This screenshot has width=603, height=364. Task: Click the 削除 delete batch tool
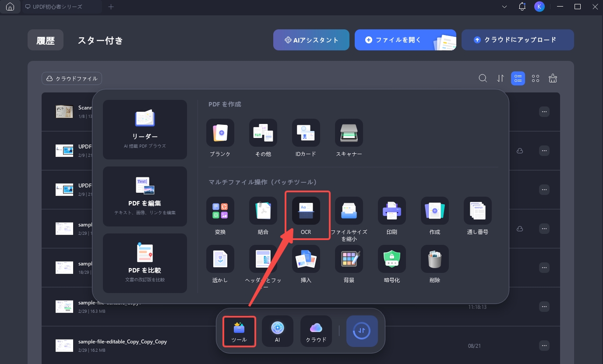click(435, 259)
